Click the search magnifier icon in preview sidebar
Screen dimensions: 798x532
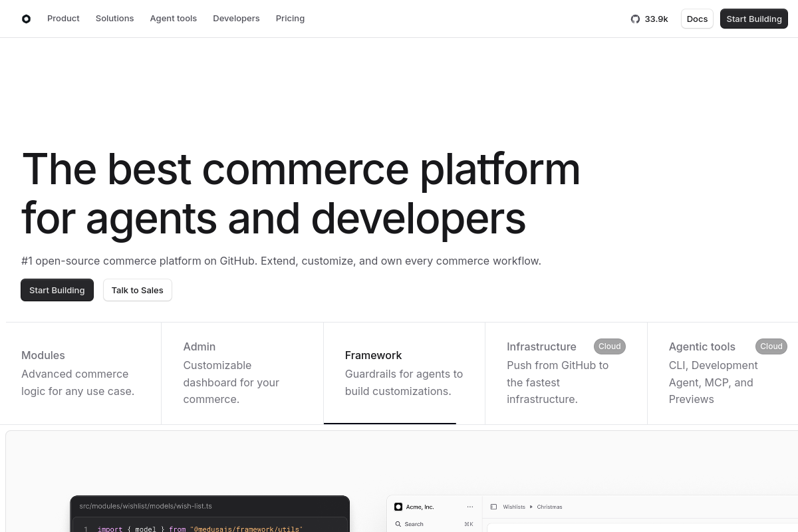click(x=398, y=524)
